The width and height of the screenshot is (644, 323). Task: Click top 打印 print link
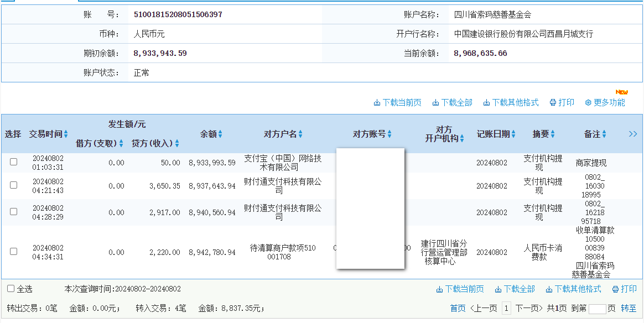click(562, 103)
